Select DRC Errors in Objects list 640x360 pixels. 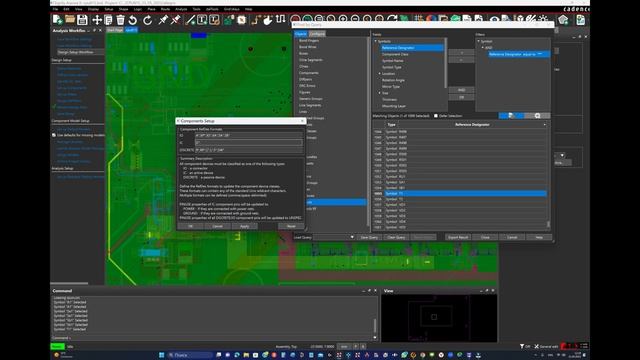pyautogui.click(x=307, y=86)
